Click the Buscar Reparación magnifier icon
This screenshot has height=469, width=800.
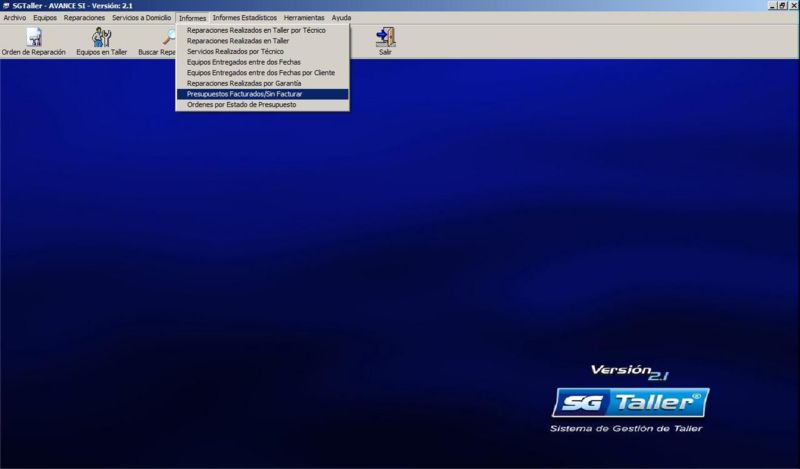point(169,37)
